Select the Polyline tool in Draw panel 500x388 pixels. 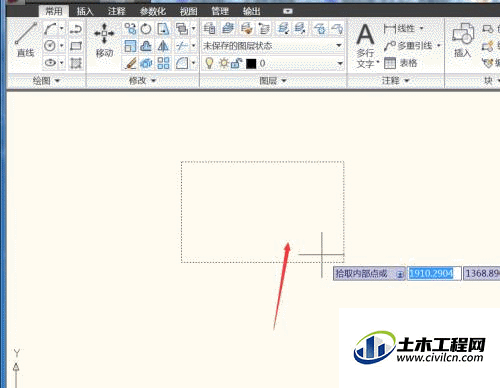76,29
